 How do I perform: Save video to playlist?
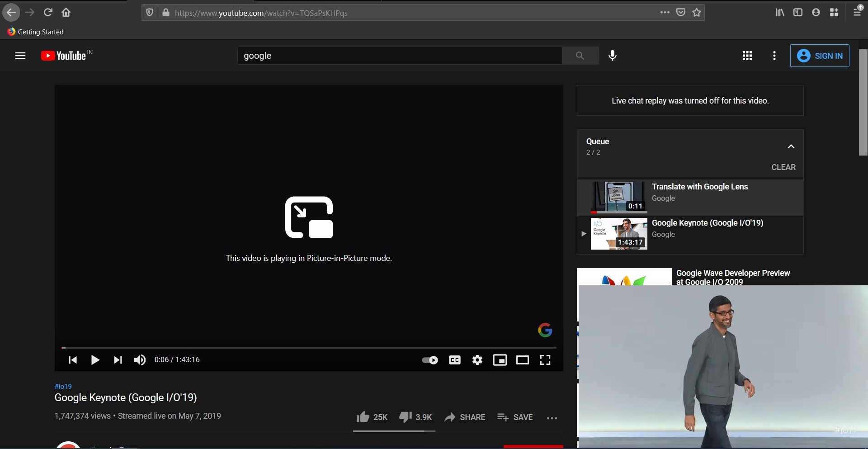pyautogui.click(x=515, y=417)
